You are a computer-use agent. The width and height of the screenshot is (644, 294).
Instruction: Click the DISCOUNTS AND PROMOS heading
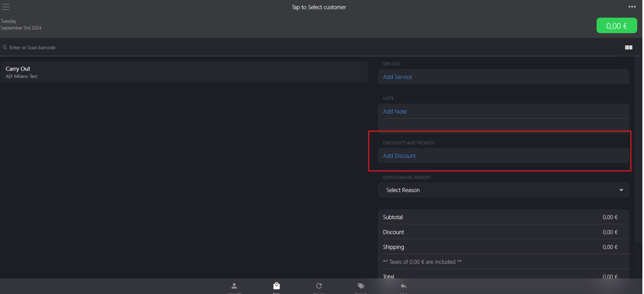coord(408,143)
